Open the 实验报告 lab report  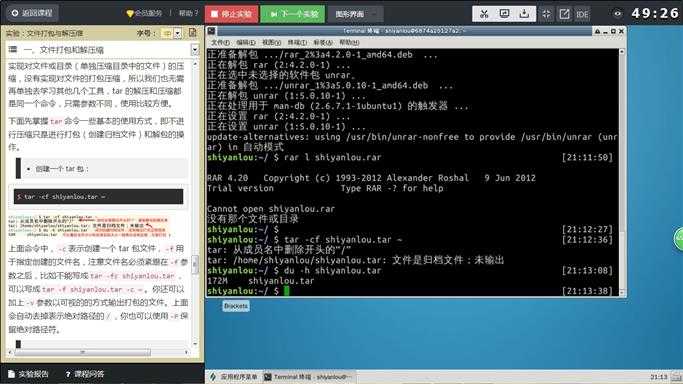[x=29, y=374]
